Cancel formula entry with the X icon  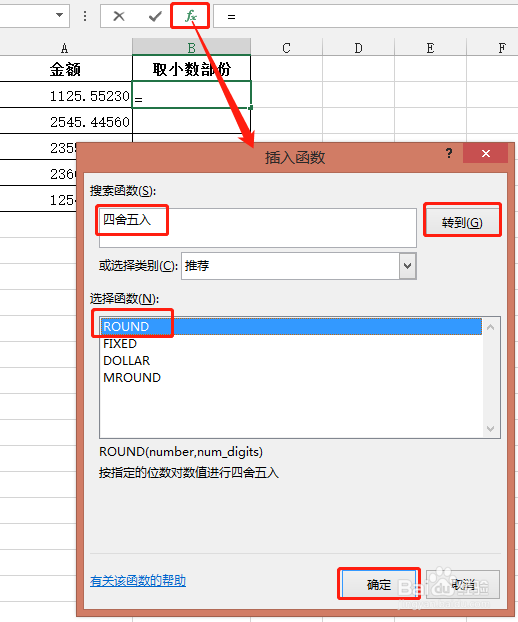pos(119,16)
